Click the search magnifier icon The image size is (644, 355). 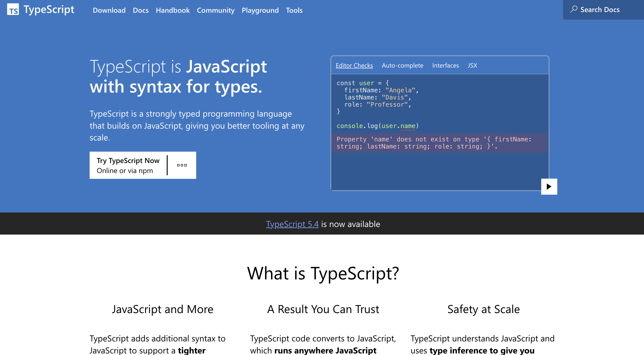[574, 9]
